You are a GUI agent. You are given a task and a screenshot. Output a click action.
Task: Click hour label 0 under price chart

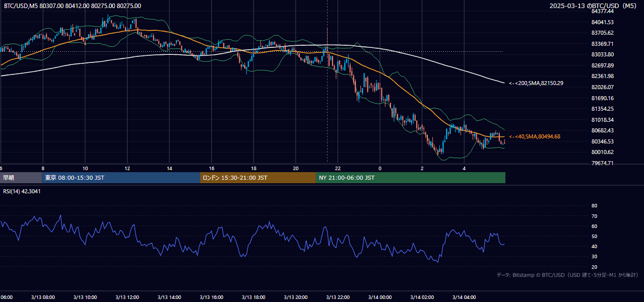tap(380, 168)
